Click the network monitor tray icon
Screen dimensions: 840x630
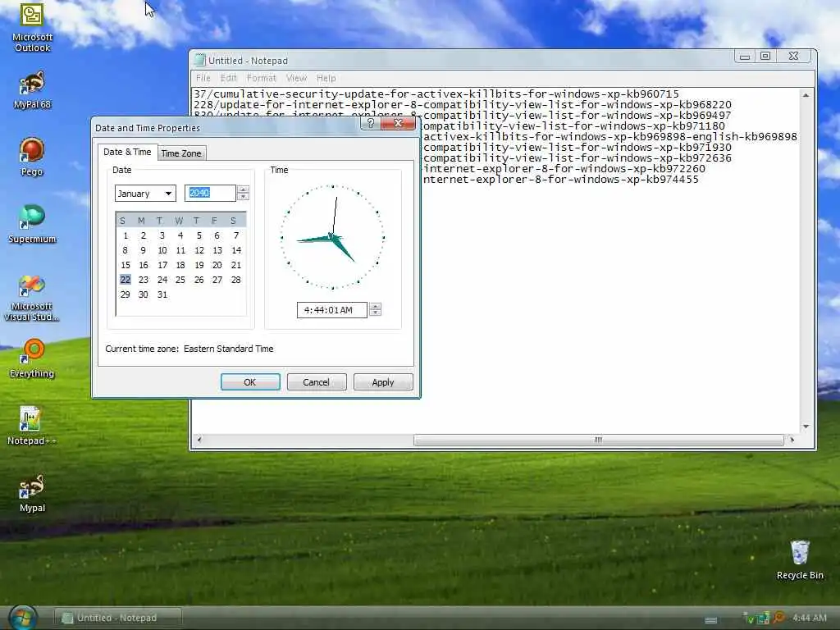pos(763,619)
